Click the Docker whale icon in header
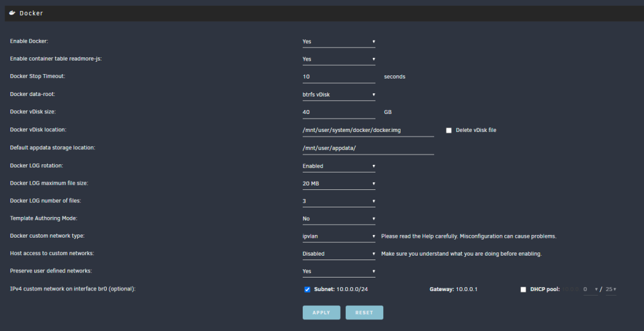The height and width of the screenshot is (331, 644). point(12,13)
